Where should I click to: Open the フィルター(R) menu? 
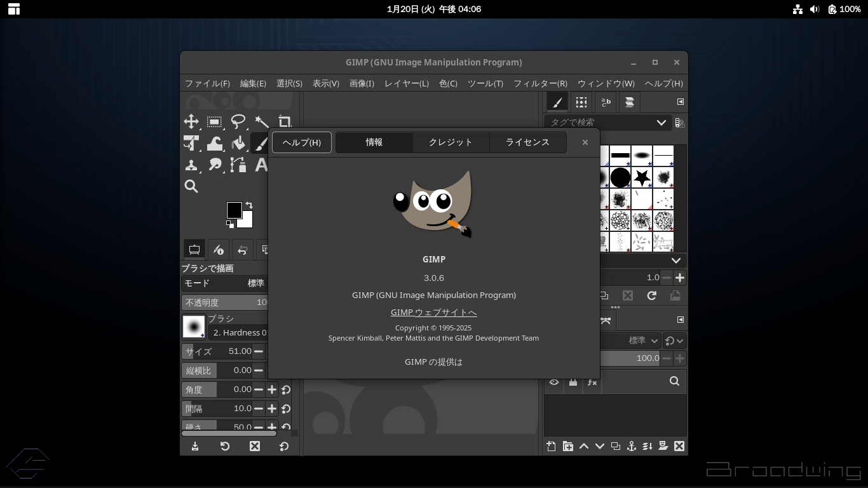tap(539, 83)
